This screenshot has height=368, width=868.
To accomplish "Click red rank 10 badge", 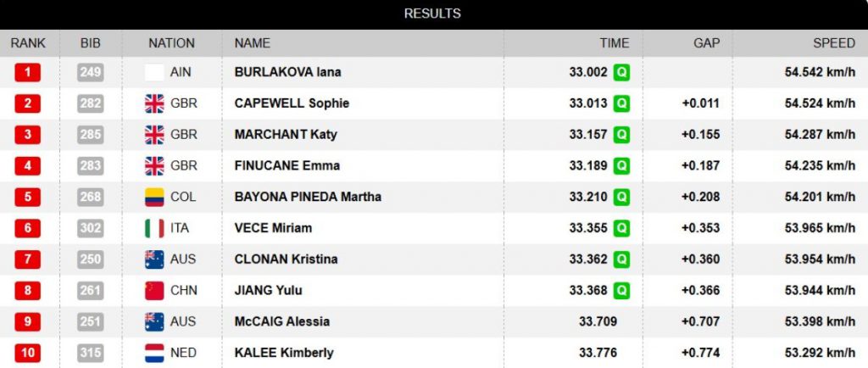I will tap(27, 353).
